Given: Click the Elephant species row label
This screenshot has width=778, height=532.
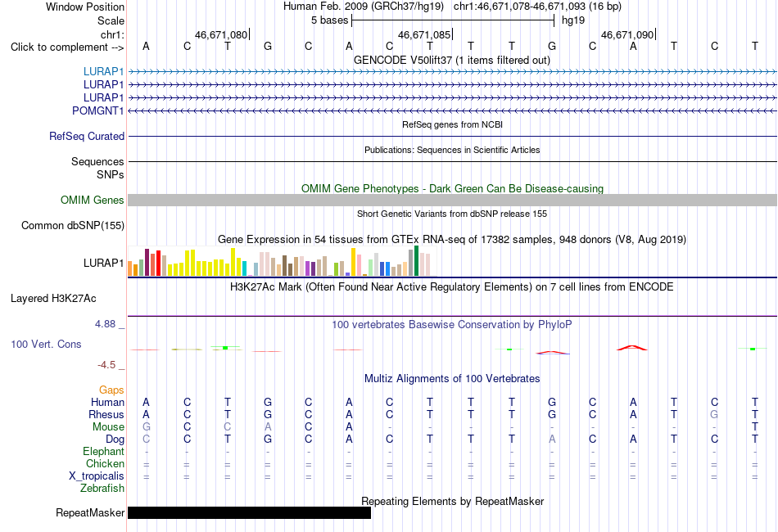Looking at the screenshot, I should 103,451.
